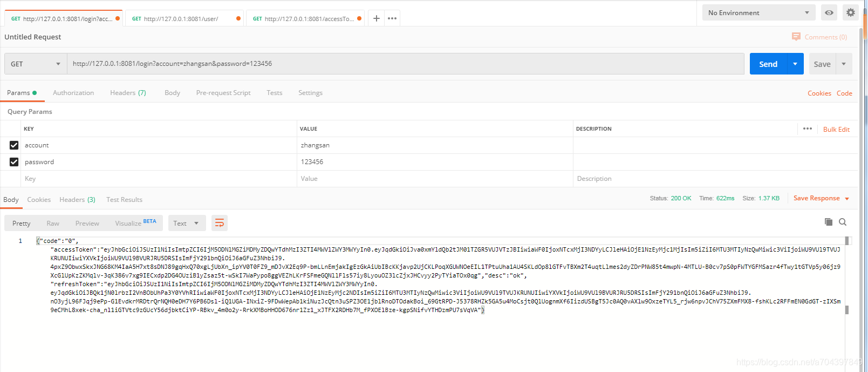868x372 pixels.
Task: Click the 1.37 KB response size
Action: click(769, 198)
